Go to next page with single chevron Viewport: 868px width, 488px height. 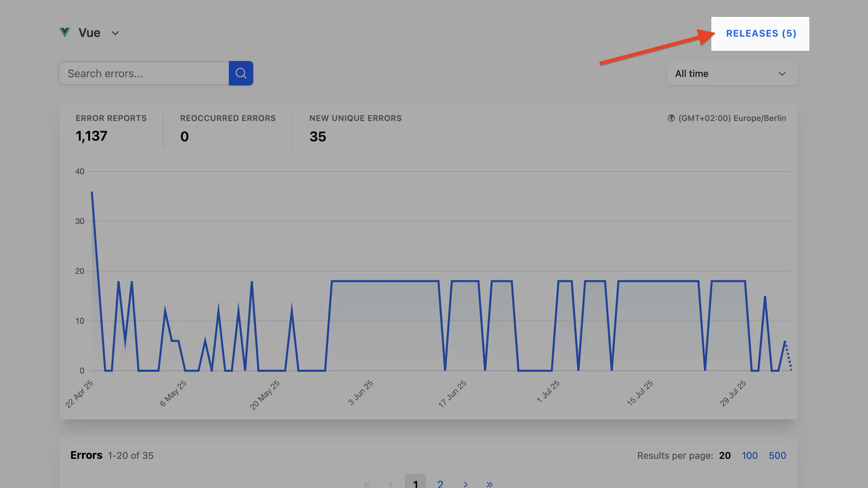466,484
